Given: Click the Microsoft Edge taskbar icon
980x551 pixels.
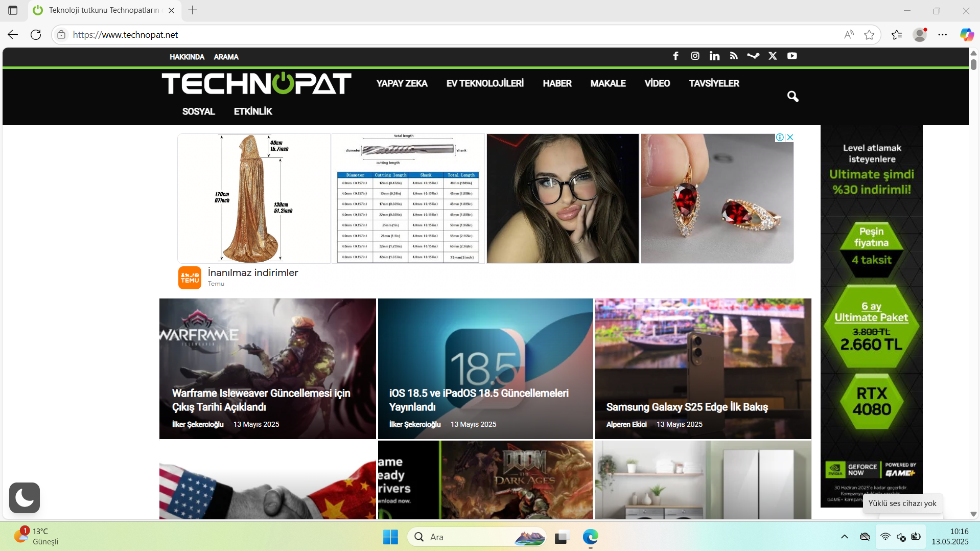Looking at the screenshot, I should (590, 537).
